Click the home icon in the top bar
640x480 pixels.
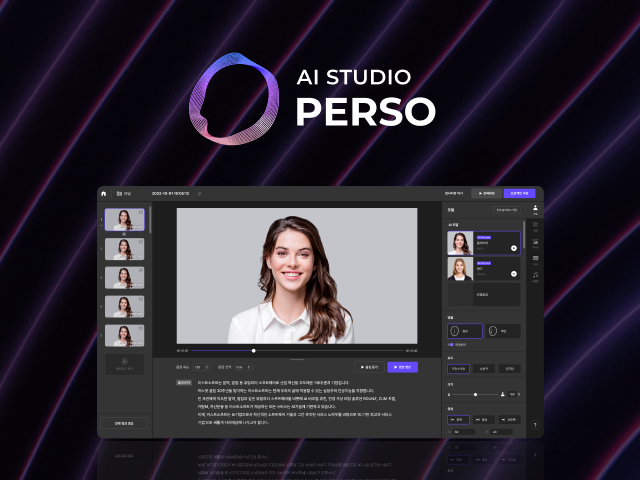(103, 193)
